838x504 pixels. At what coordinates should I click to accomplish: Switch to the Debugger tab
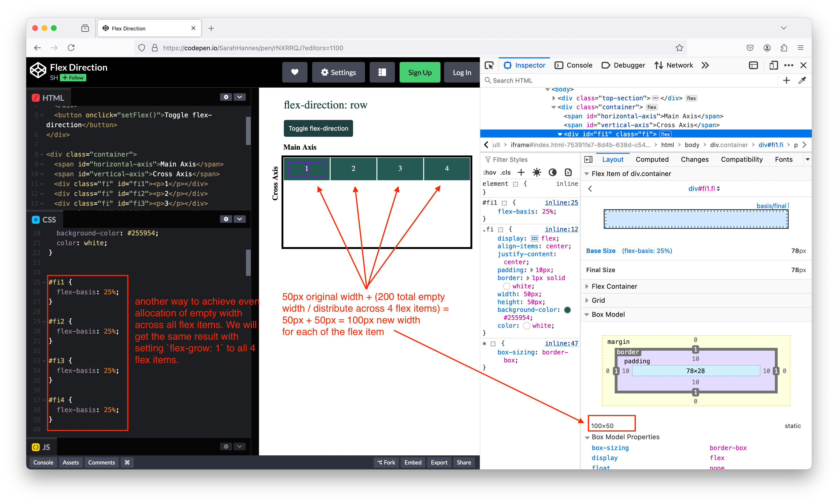(x=623, y=65)
